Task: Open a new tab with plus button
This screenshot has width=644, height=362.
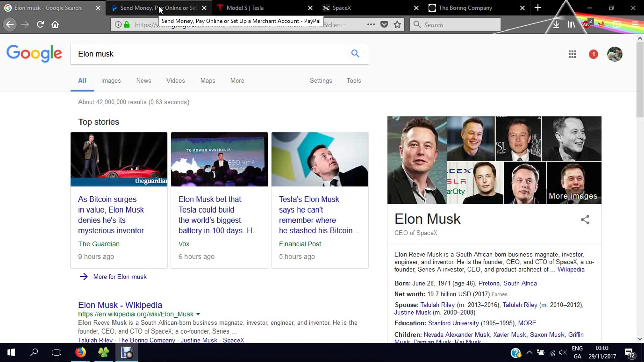Action: click(538, 8)
